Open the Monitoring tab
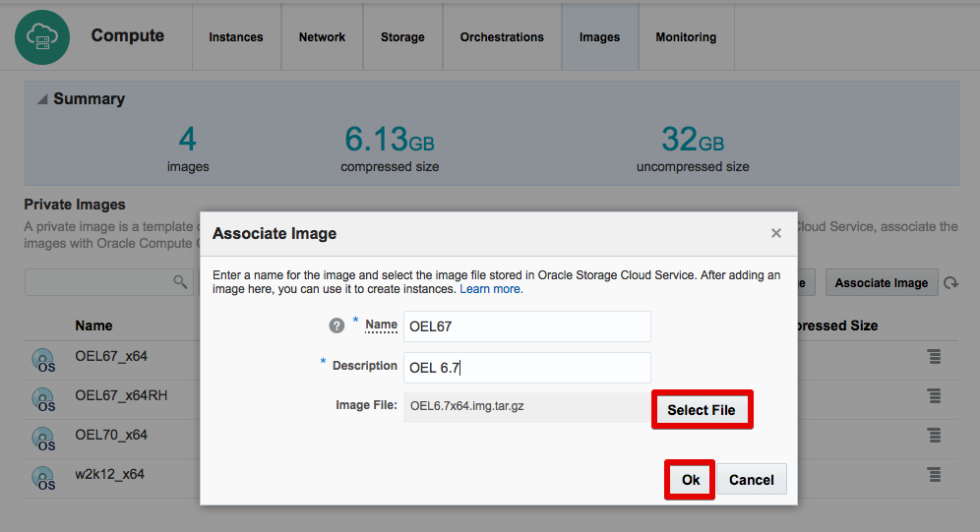 click(686, 36)
